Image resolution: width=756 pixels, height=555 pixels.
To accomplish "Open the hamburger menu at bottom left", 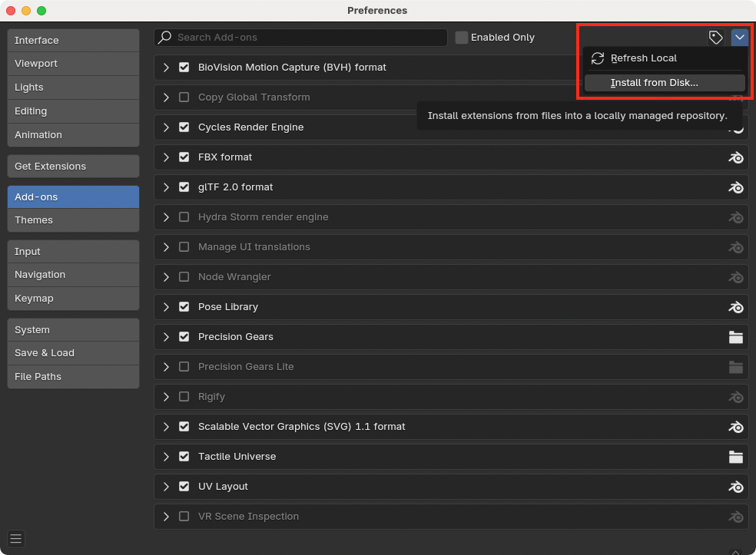I will click(15, 538).
